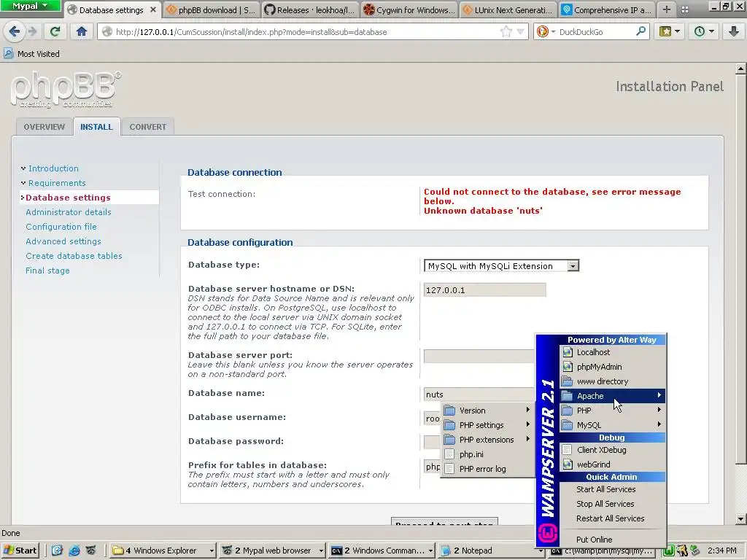Switch to the Comprehensive IP tab
Image resolution: width=747 pixels, height=560 pixels.
tap(607, 10)
